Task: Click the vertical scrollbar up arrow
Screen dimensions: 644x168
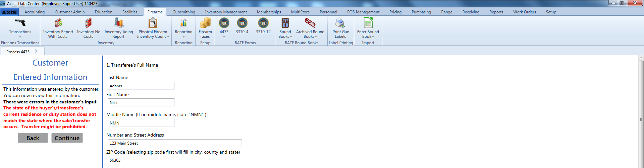Action: 641,58
